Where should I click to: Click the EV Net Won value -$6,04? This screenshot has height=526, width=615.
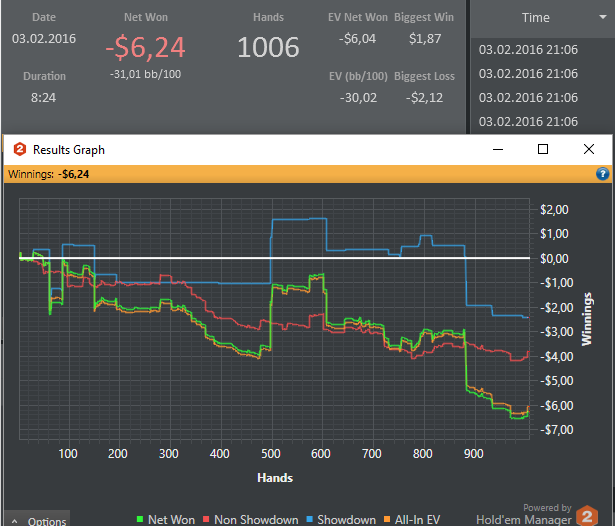(x=357, y=38)
